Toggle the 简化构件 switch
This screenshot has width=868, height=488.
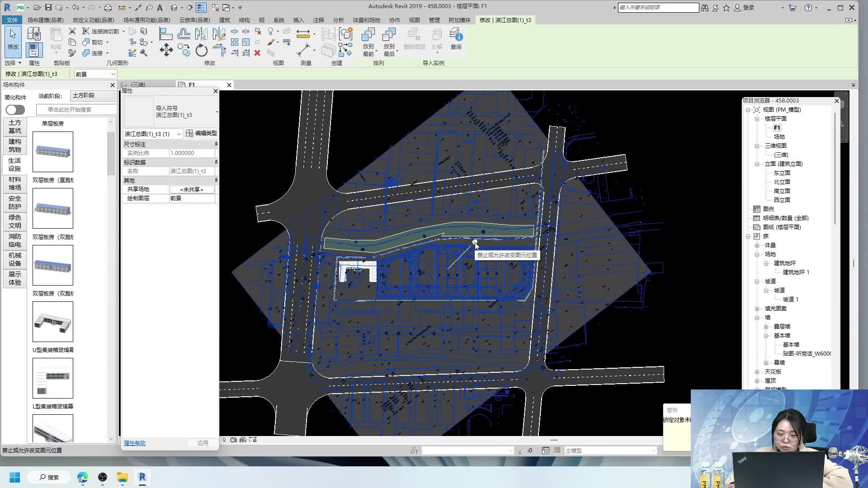(x=15, y=110)
